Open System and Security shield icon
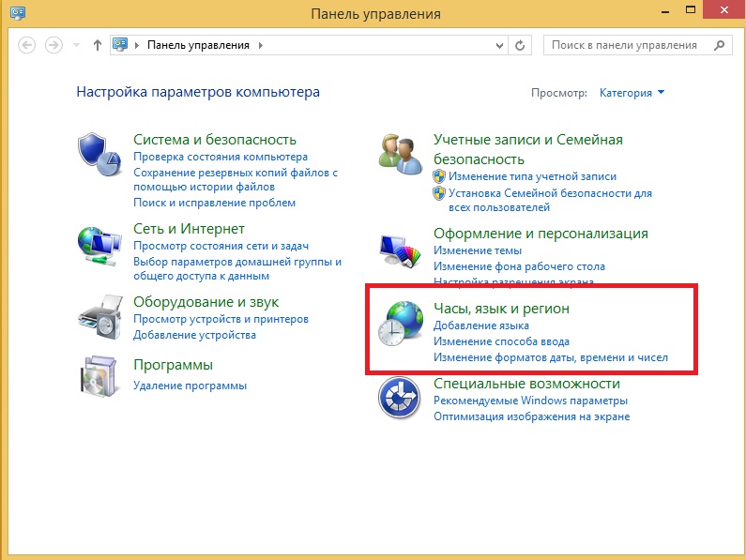 coord(99,154)
